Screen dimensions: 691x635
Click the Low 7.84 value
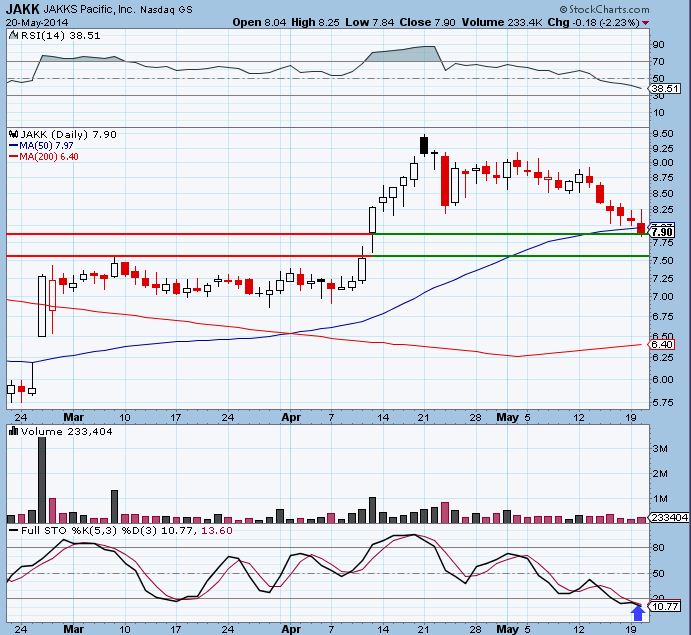tap(369, 22)
